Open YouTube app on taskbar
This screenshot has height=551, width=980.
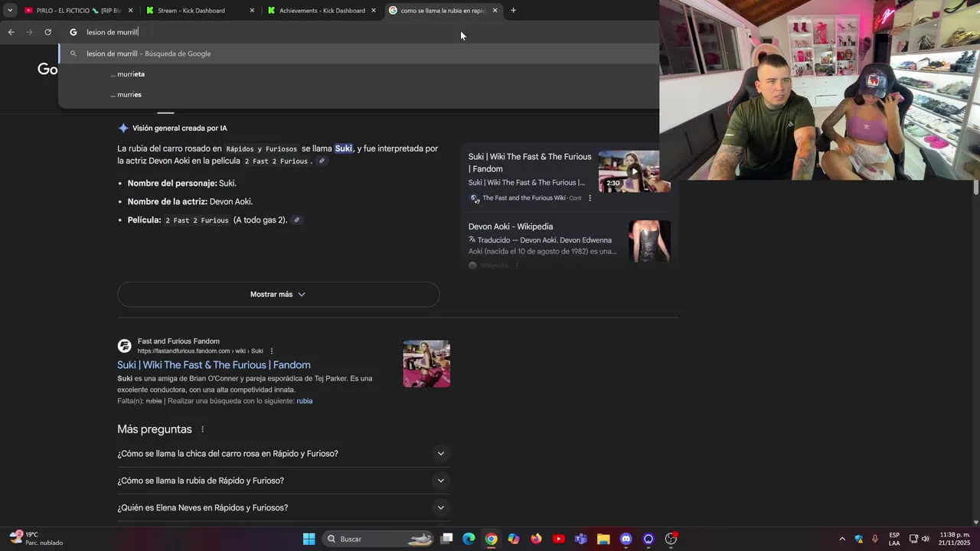[x=559, y=539]
